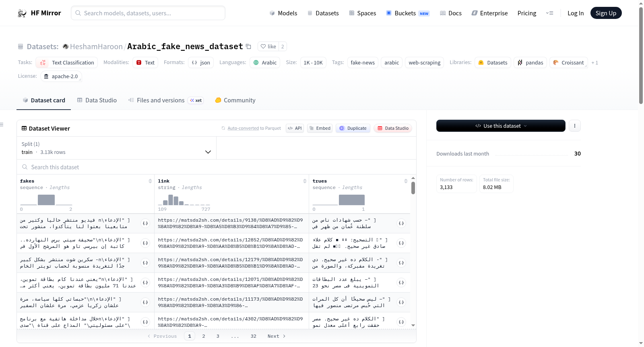Open the three-dot options beside Use this dataset
The image size is (644, 347).
575,126
